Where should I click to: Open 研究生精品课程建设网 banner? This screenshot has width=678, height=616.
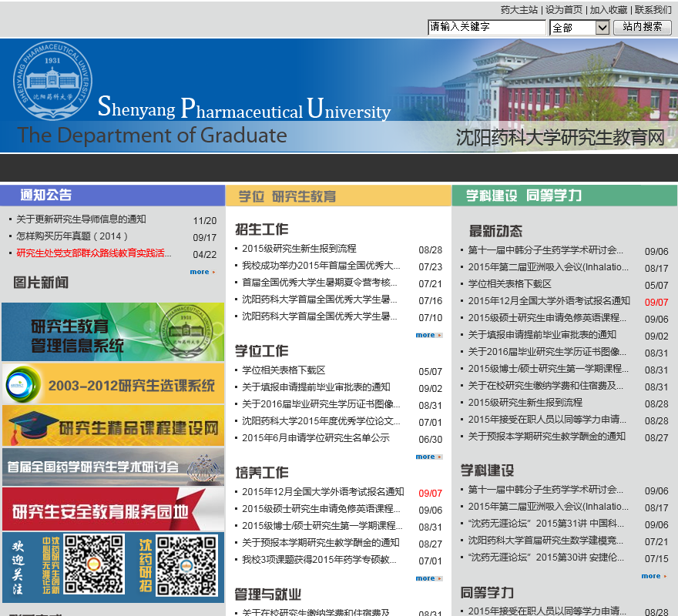click(x=112, y=426)
